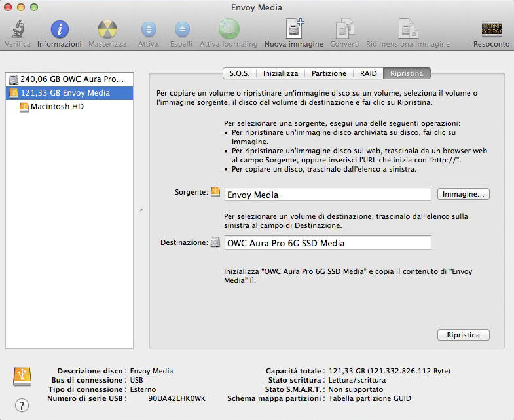Select 121,33 GB Envoy Media disk

[x=69, y=93]
